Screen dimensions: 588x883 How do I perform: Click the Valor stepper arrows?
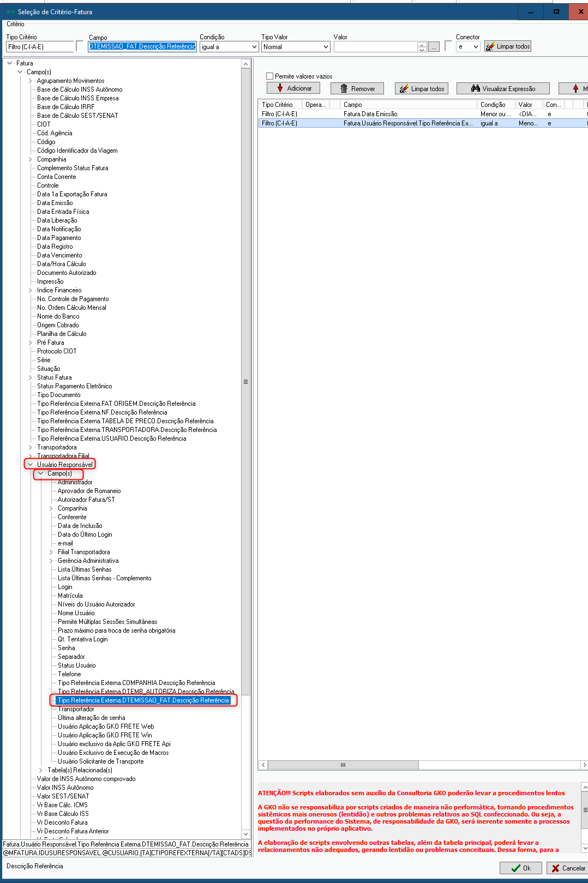tap(422, 47)
